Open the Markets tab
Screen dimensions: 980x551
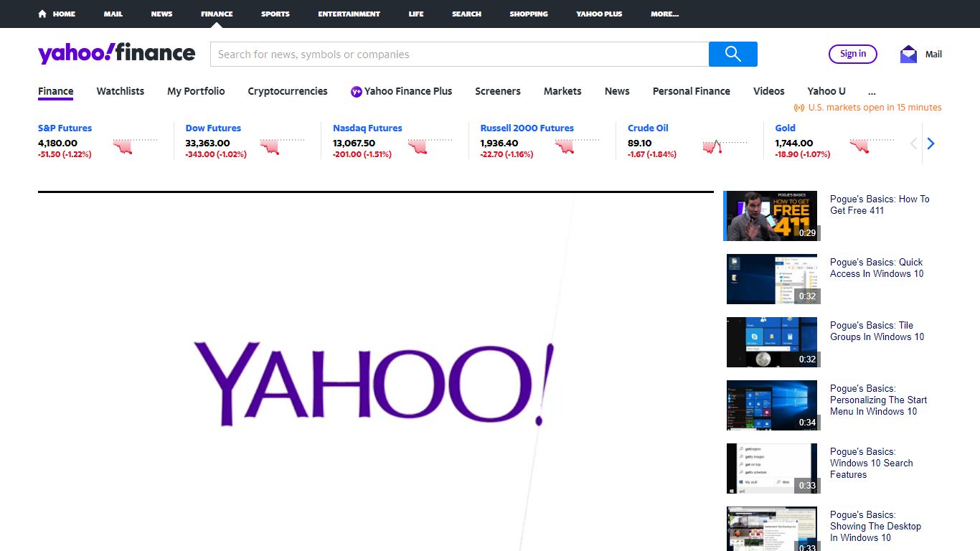[562, 91]
